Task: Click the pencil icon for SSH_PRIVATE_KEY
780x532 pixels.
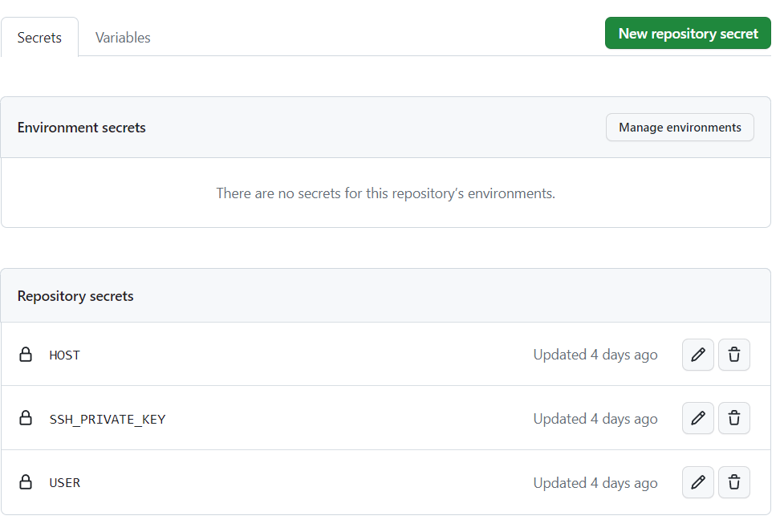Action: (x=697, y=418)
